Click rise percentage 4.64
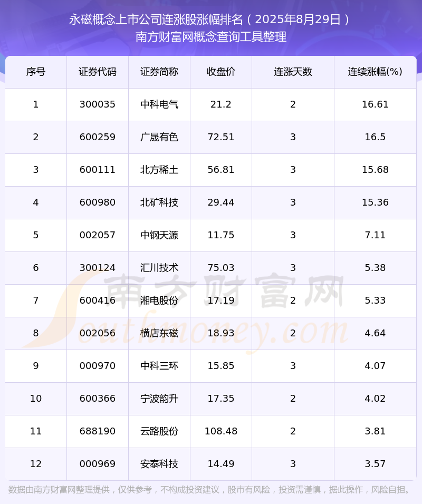422x504 pixels. 375,333
